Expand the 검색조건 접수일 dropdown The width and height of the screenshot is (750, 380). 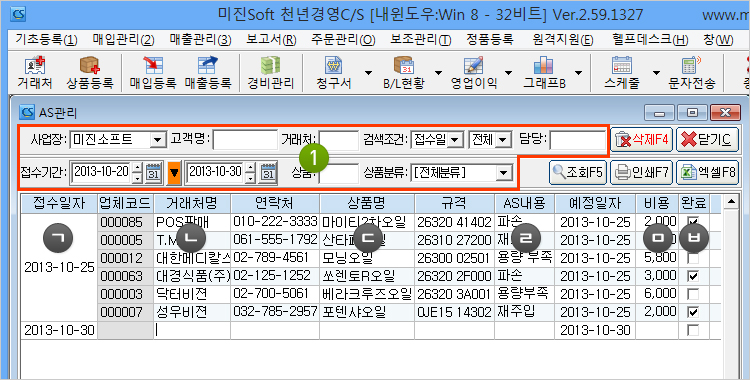(x=455, y=140)
